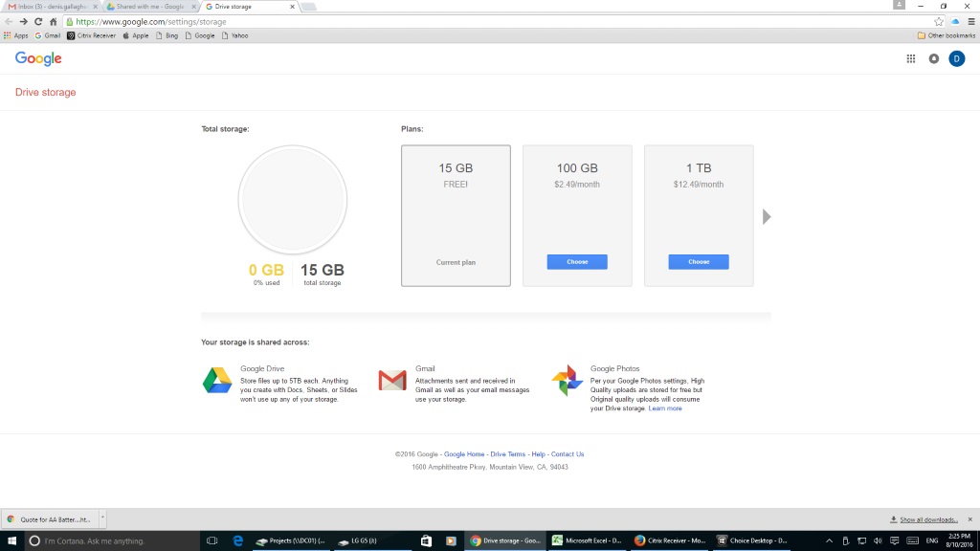This screenshot has height=551, width=980.
Task: Bookmark this page with the star icon
Action: (x=939, y=21)
